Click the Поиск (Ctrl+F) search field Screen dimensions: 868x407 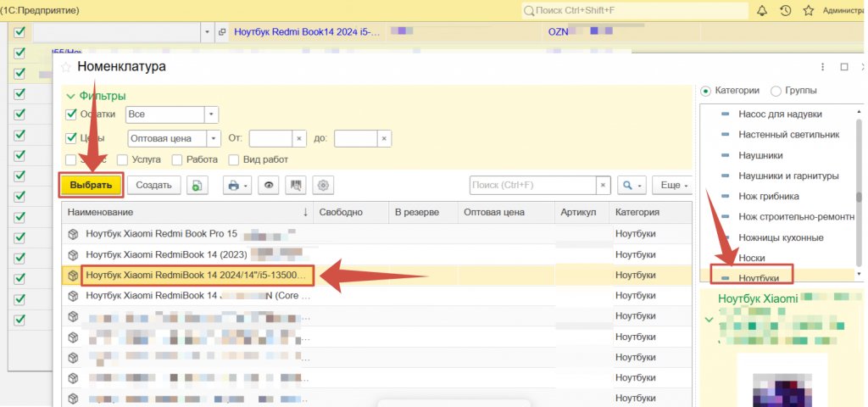click(532, 185)
